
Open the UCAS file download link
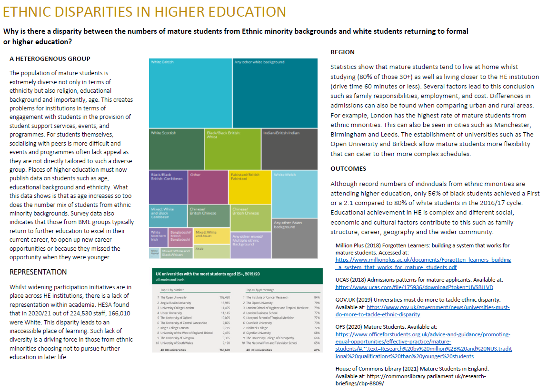click(414, 287)
